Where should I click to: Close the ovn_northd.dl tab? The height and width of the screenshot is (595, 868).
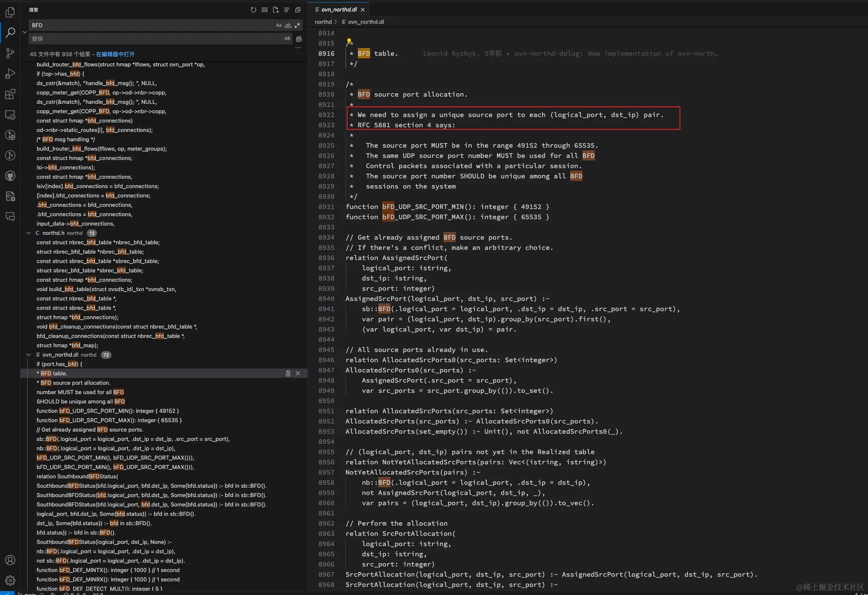click(x=363, y=9)
